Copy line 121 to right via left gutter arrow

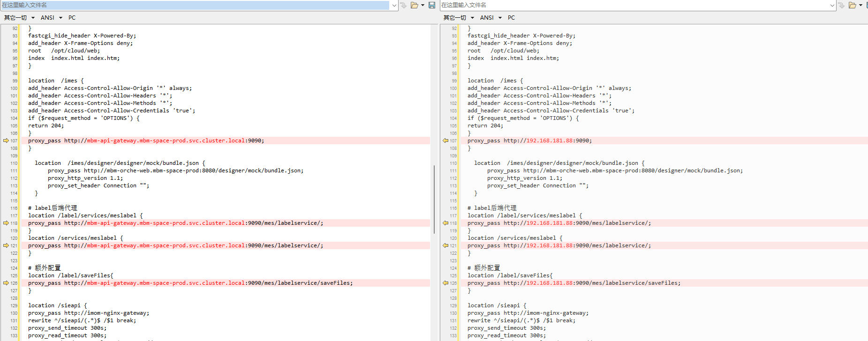pos(6,245)
